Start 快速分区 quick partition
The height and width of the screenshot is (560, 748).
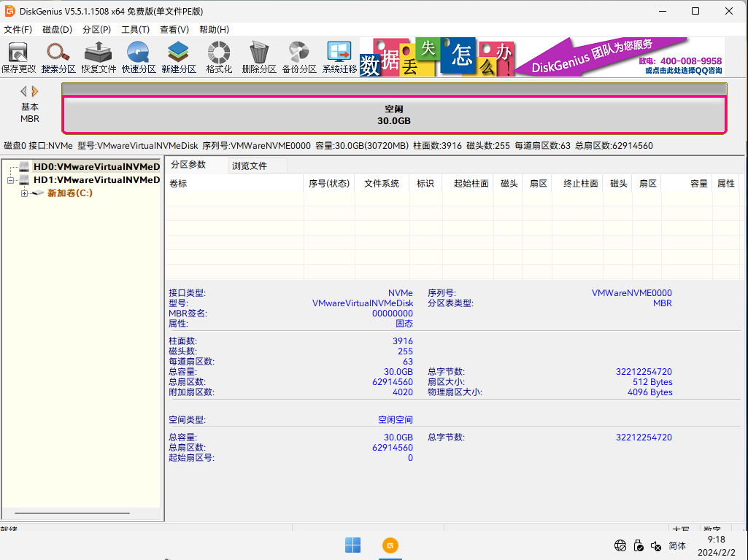coord(139,57)
